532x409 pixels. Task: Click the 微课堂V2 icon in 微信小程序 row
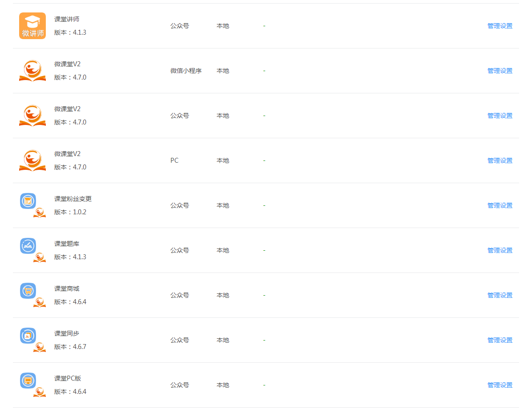32,71
